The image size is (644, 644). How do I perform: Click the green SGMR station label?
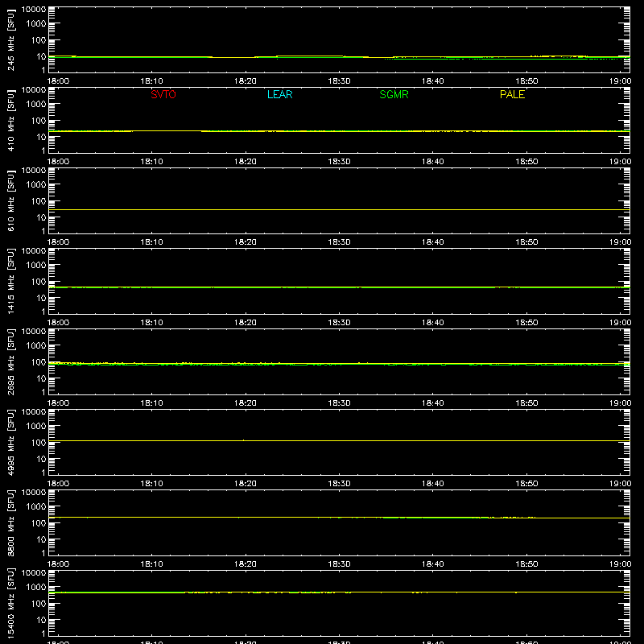coord(394,94)
